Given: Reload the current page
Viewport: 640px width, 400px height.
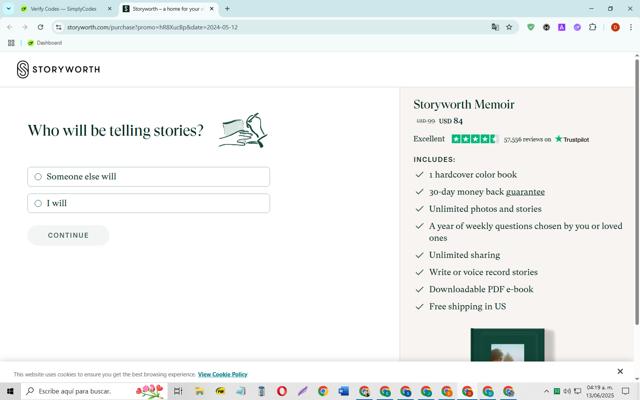Looking at the screenshot, I should click(40, 27).
